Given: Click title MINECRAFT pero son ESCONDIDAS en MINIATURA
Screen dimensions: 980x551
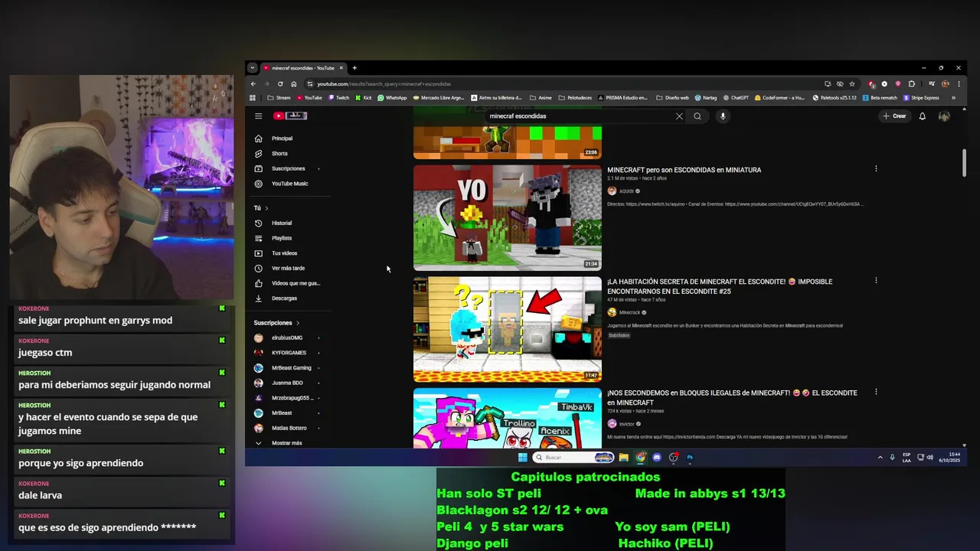Looking at the screenshot, I should (x=684, y=170).
